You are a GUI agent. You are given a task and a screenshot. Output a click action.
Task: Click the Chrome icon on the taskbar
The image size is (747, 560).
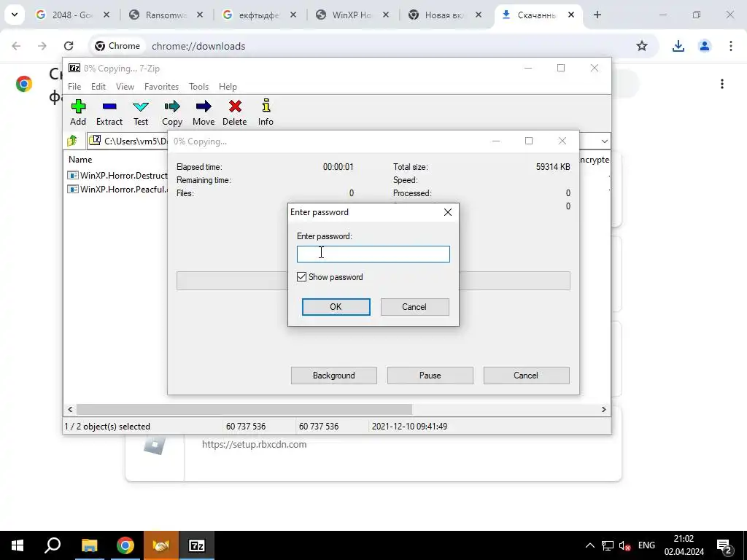point(125,545)
